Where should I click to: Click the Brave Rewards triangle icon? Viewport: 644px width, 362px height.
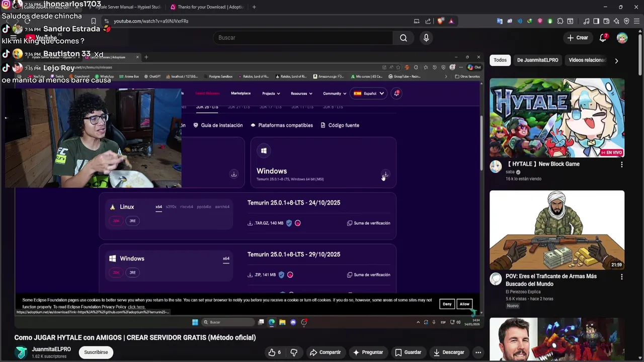[x=451, y=21]
